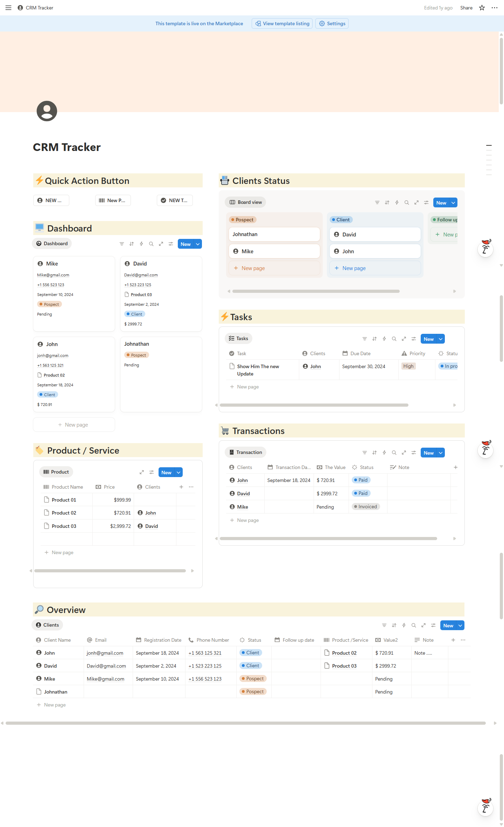The width and height of the screenshot is (504, 827).
Task: Open search in the Transactions database
Action: (394, 453)
